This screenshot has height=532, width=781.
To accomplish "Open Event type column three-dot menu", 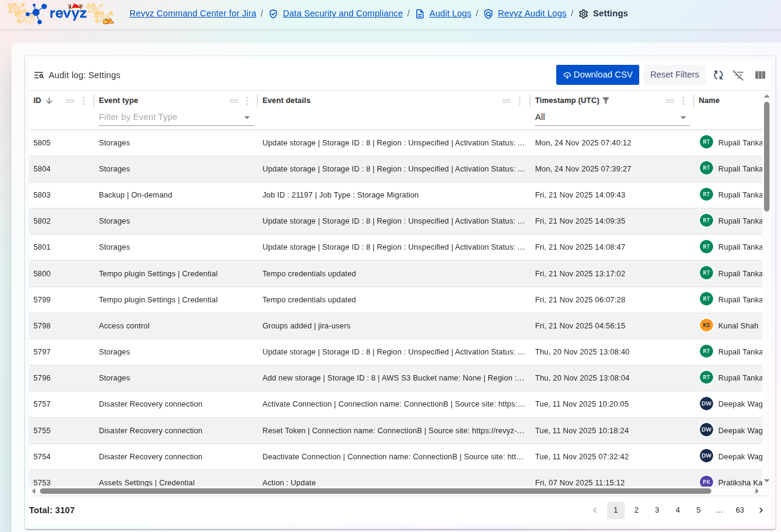I will coord(247,101).
